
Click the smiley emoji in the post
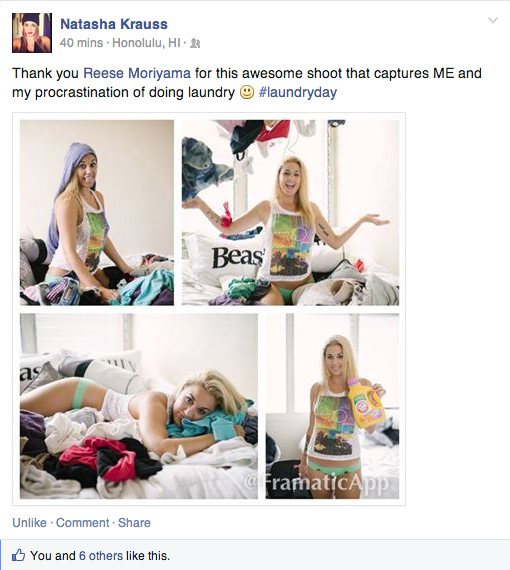click(x=247, y=92)
